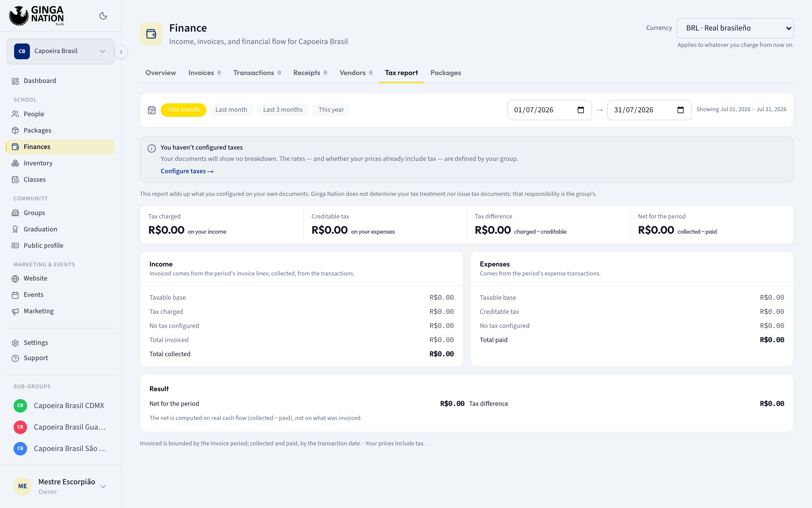Image resolution: width=812 pixels, height=508 pixels.
Task: Follow the Configure taxes link
Action: coord(187,171)
